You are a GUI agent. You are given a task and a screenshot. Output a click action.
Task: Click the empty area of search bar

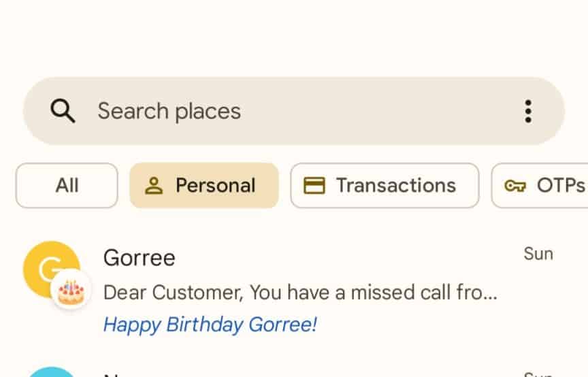click(381, 111)
